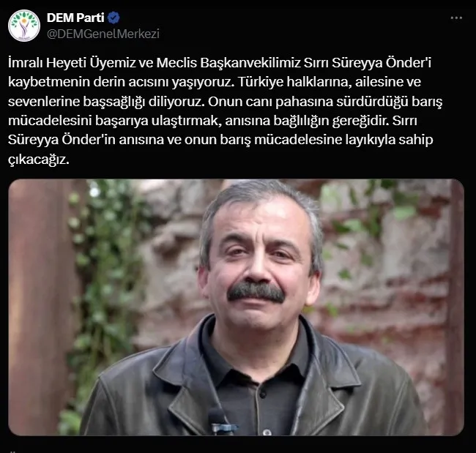
Task: Open the three-dot more options menu
Action: [456, 18]
